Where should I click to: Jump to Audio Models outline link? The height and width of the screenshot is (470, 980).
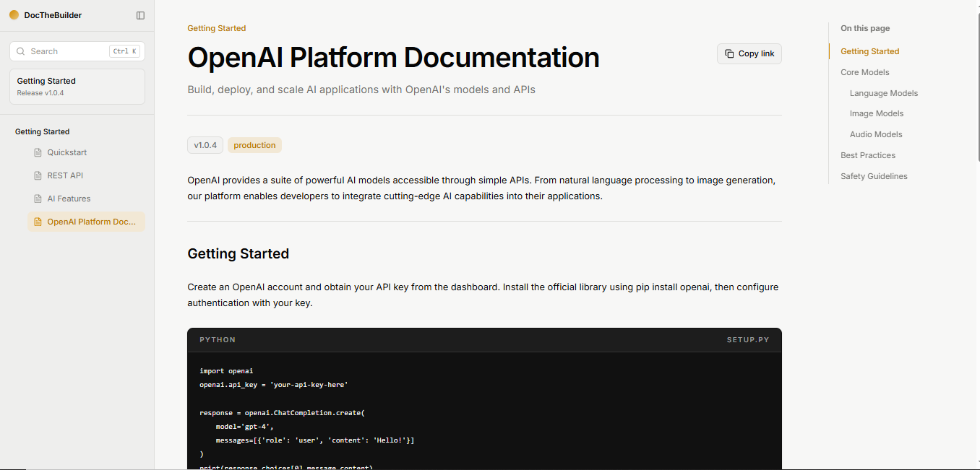click(876, 134)
